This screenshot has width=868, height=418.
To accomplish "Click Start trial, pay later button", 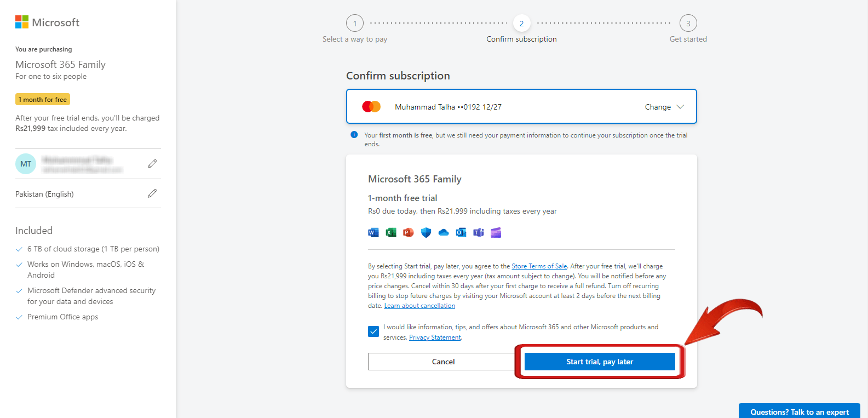I will [x=600, y=362].
